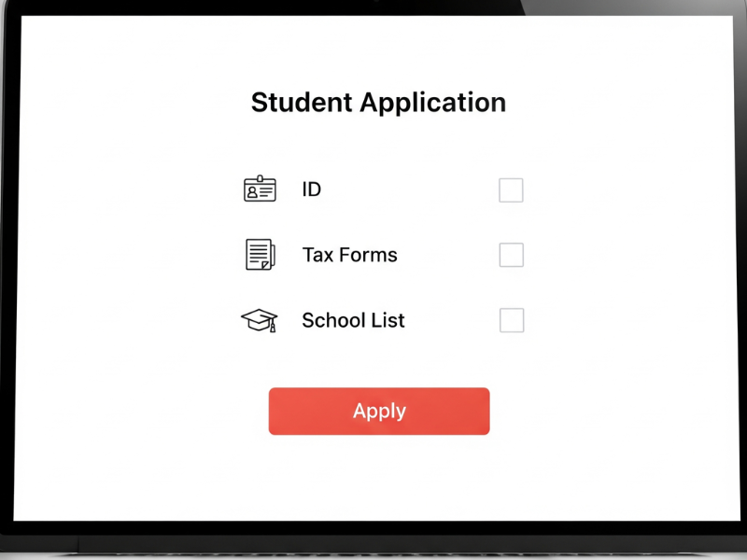This screenshot has height=560, width=747.
Task: Enable the Tax Forms checkbox
Action: (511, 255)
